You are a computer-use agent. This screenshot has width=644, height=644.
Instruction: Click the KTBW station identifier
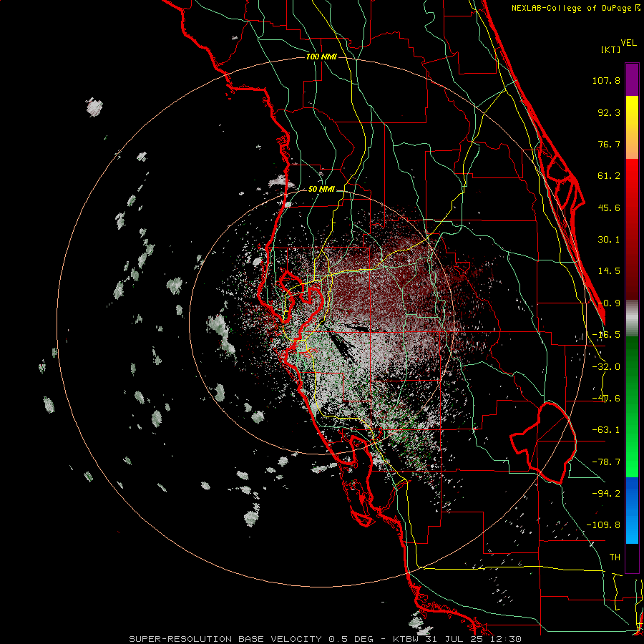[406, 639]
